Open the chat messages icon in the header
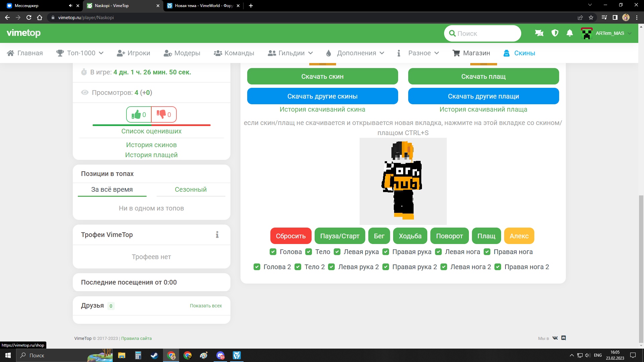The image size is (644, 362). [x=539, y=33]
